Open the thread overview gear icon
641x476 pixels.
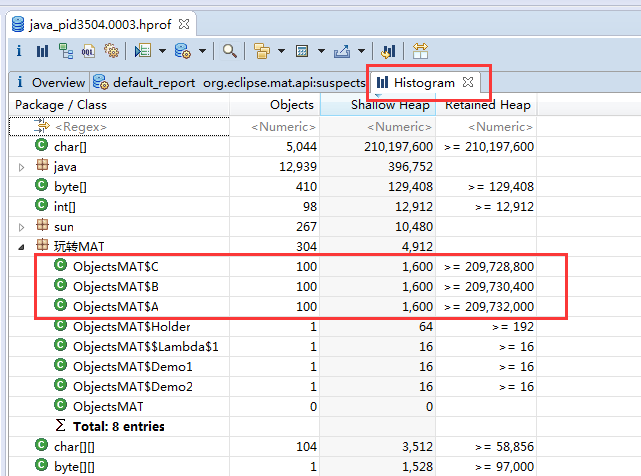(x=111, y=51)
